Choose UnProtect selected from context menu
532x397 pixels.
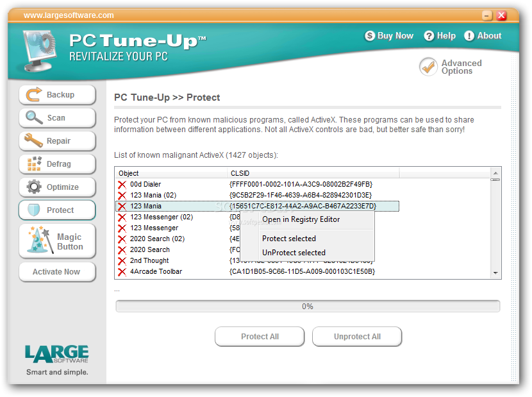294,252
